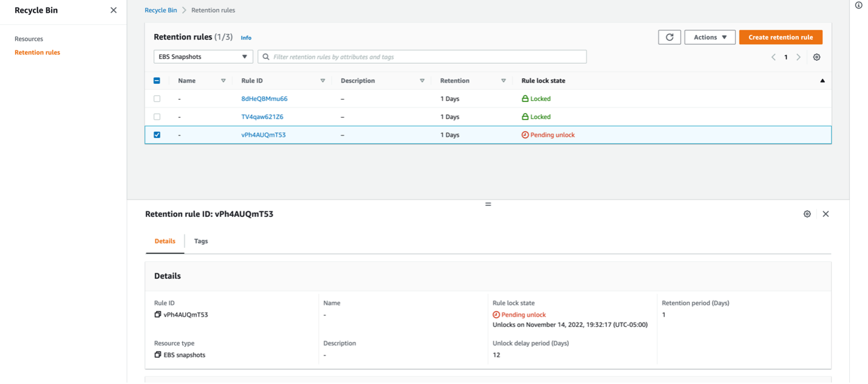Open rule TV4qaw621Z6 link

point(262,117)
